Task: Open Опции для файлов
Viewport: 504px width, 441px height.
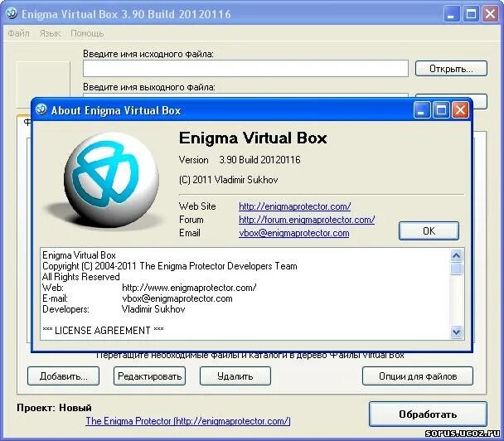Action: (x=418, y=376)
